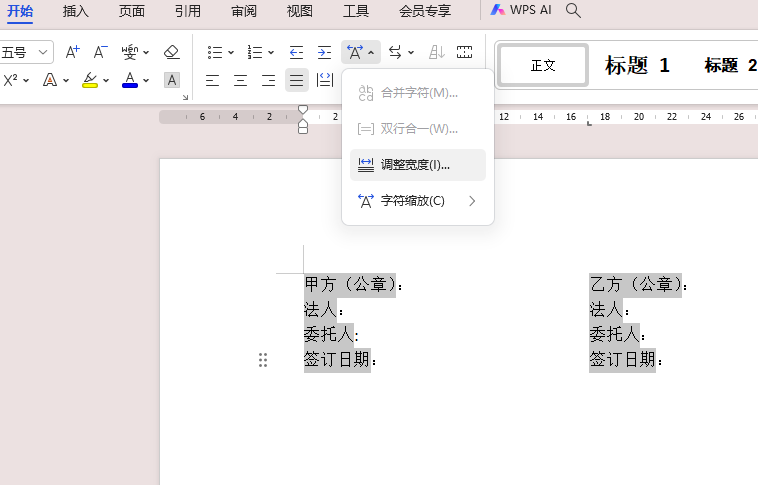The image size is (758, 485).
Task: Select 调整宽度(I) menu item
Action: [418, 165]
